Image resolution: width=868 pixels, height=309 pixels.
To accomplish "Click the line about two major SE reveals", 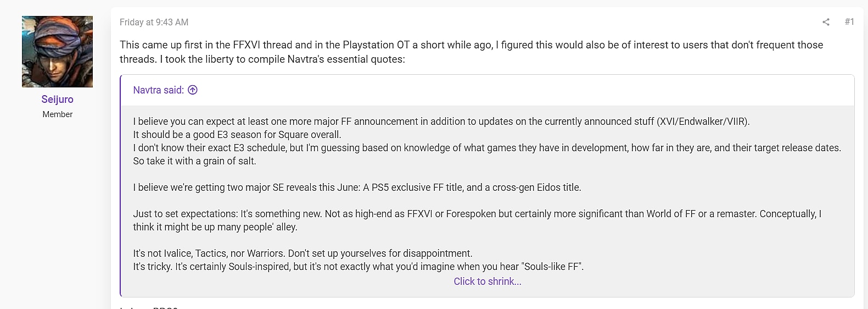I will coord(357,187).
